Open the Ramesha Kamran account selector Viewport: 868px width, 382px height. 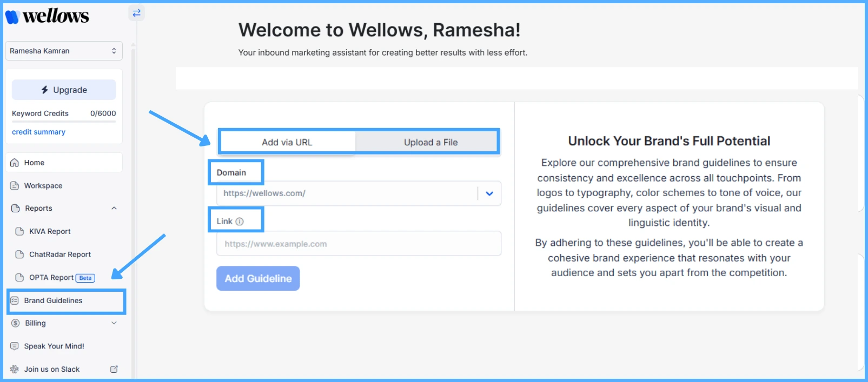[64, 51]
